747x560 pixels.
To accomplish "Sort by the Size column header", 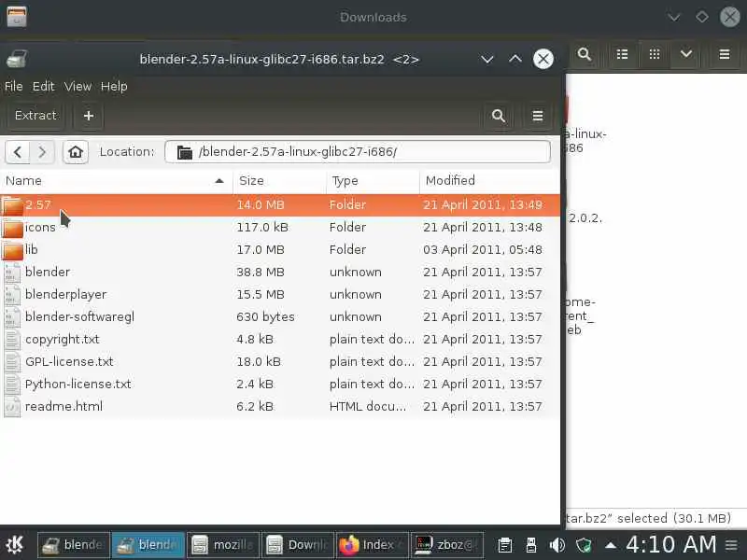I will 279,180.
